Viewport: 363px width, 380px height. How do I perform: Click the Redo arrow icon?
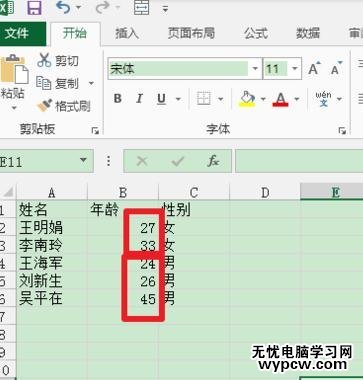(103, 7)
